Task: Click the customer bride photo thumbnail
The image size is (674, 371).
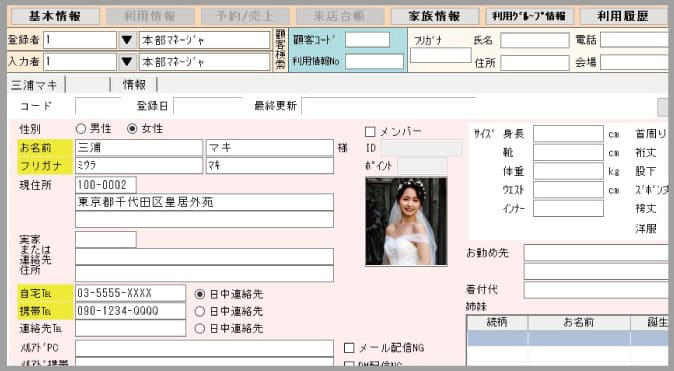Action: click(406, 221)
